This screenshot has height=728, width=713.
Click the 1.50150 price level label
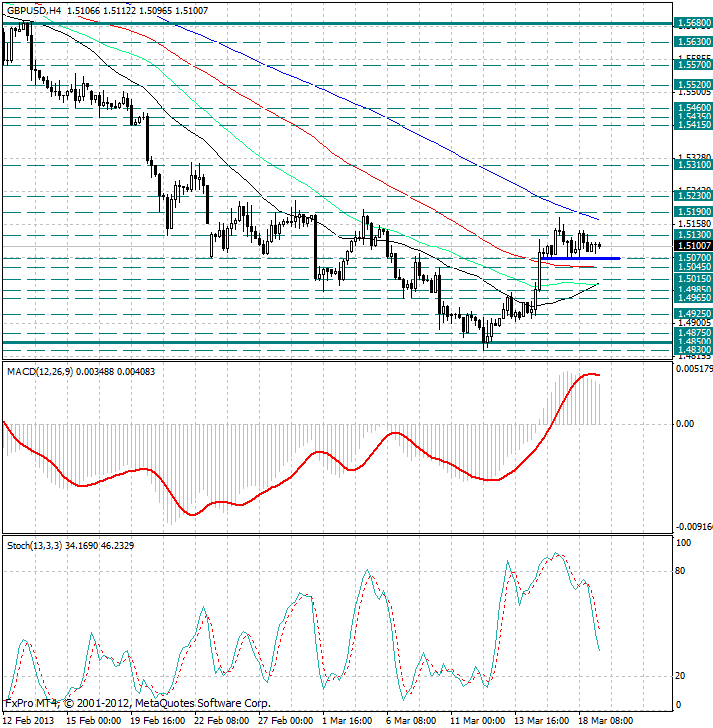[x=694, y=279]
